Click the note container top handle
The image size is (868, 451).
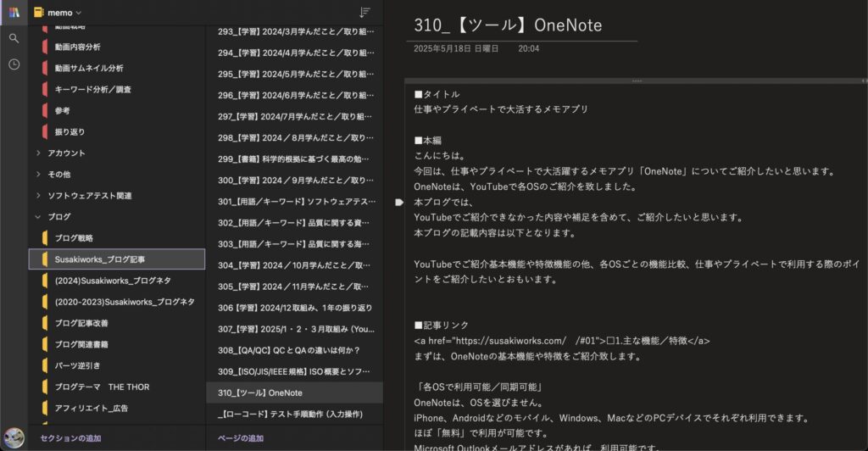[x=636, y=81]
